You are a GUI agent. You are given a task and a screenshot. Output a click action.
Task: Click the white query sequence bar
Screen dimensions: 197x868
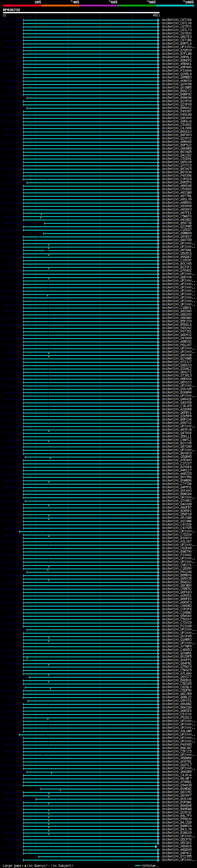click(x=81, y=13)
